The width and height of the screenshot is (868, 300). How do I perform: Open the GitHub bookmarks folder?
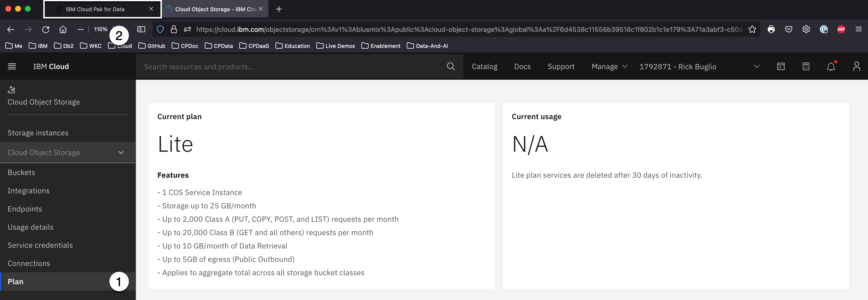click(152, 46)
